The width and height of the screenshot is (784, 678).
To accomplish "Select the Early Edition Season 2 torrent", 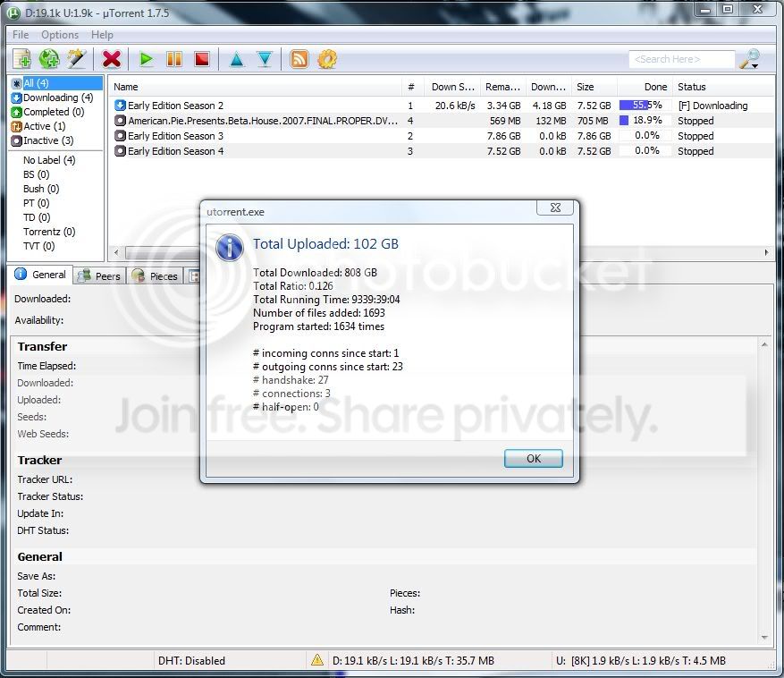I will point(442,106).
